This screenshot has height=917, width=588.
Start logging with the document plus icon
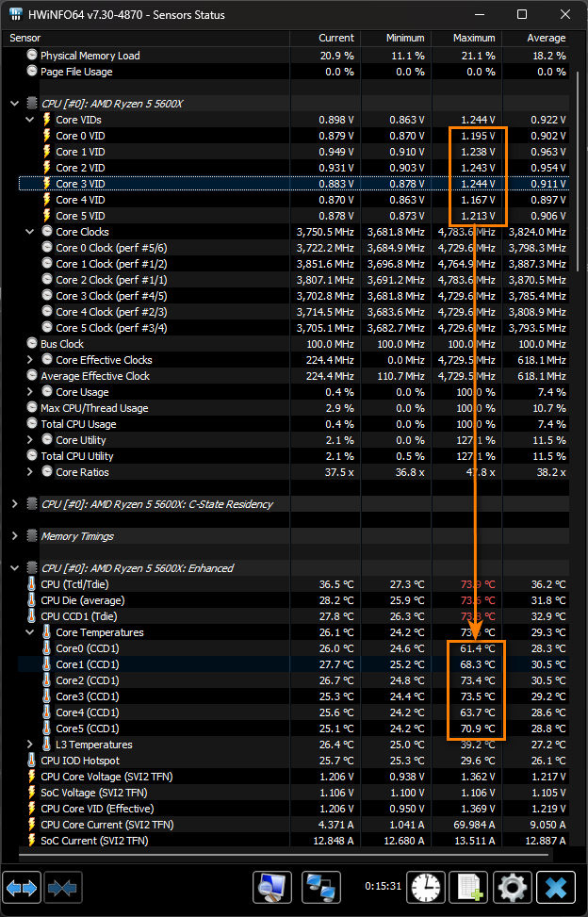[468, 887]
